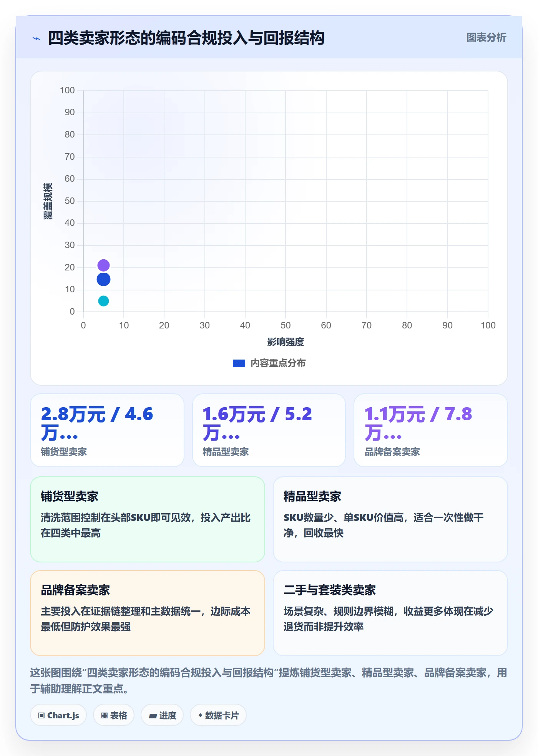Click the 铺货型卖家 heading in the green card
Viewport: 538px width, 756px height.
[70, 496]
